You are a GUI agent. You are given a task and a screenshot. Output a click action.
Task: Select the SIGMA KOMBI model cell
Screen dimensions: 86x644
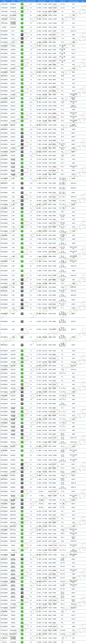point(13,555)
